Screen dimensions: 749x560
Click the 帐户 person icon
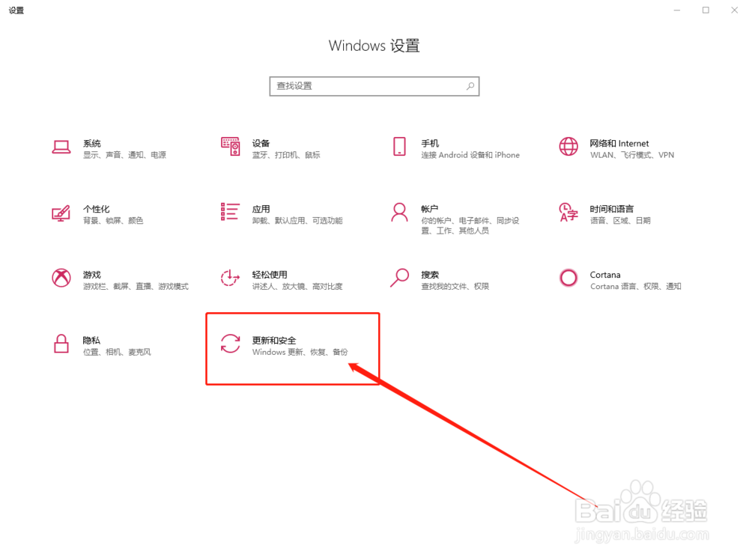[x=399, y=212]
